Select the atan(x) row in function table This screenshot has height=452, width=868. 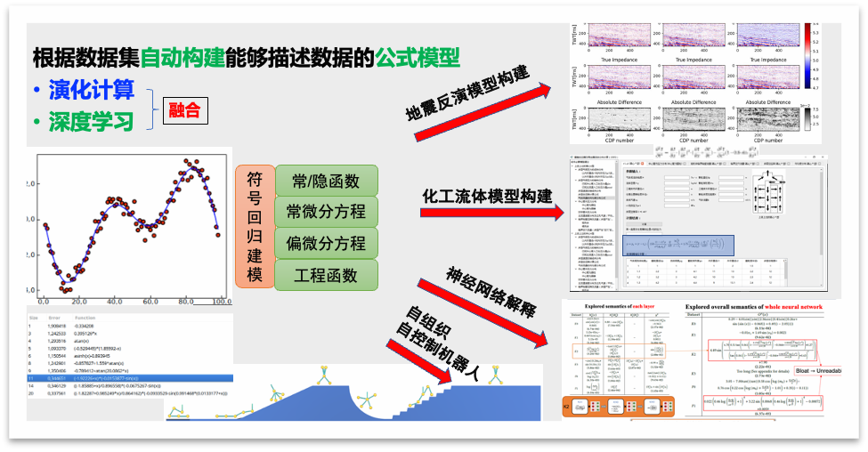(130, 341)
